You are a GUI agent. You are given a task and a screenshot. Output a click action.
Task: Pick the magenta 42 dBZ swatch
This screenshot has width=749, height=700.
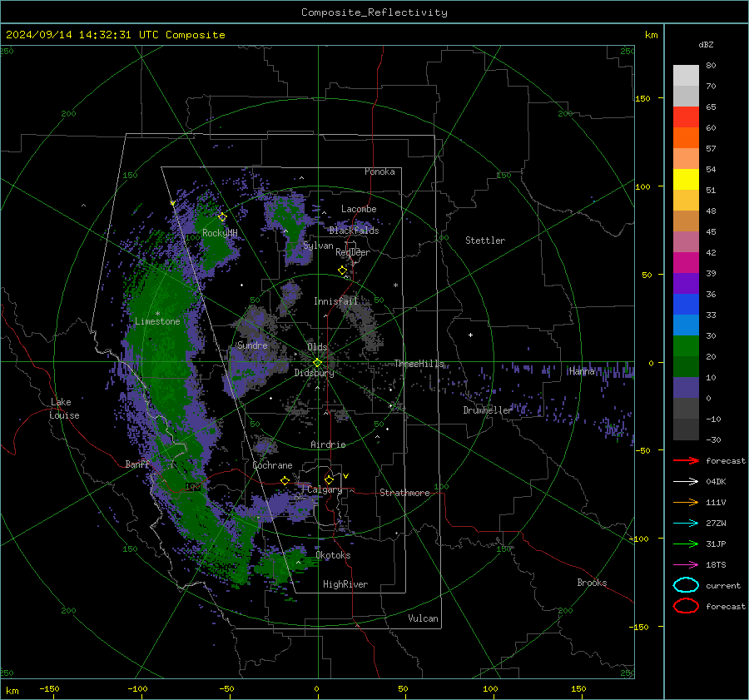pos(686,262)
